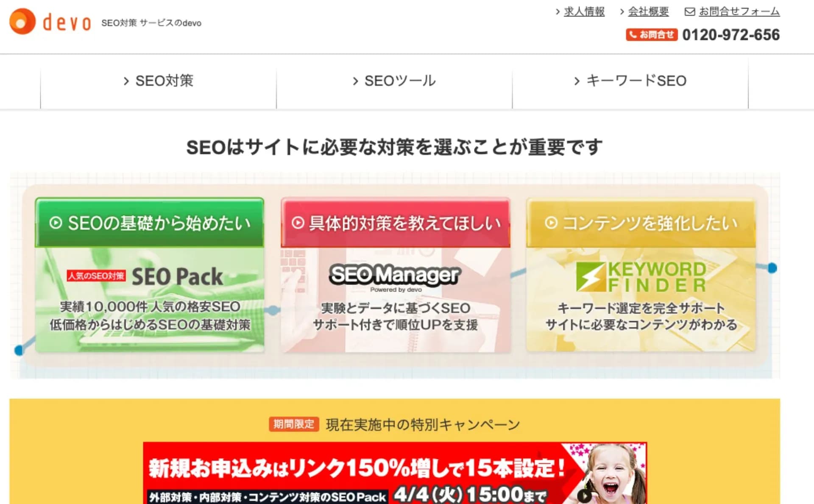Expand the chevron beside キーワードSEO menu
The width and height of the screenshot is (814, 504).
577,81
